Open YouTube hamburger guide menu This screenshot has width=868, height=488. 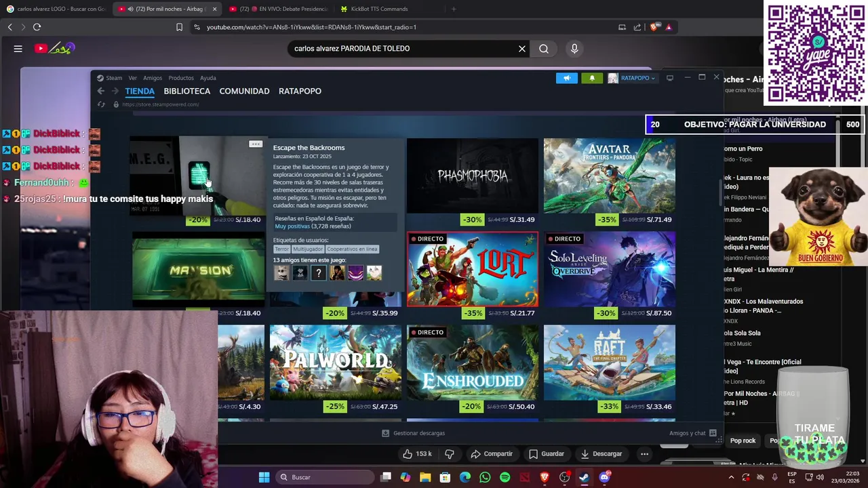18,49
